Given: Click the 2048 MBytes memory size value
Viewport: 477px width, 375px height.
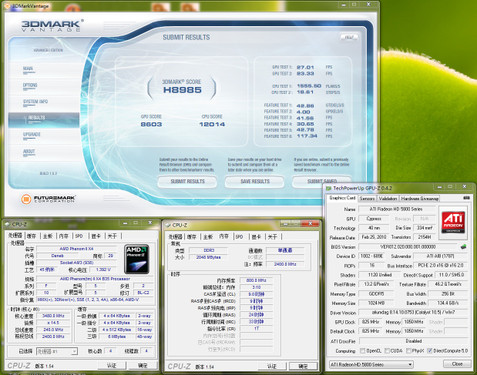Looking at the screenshot, I should coord(209,257).
